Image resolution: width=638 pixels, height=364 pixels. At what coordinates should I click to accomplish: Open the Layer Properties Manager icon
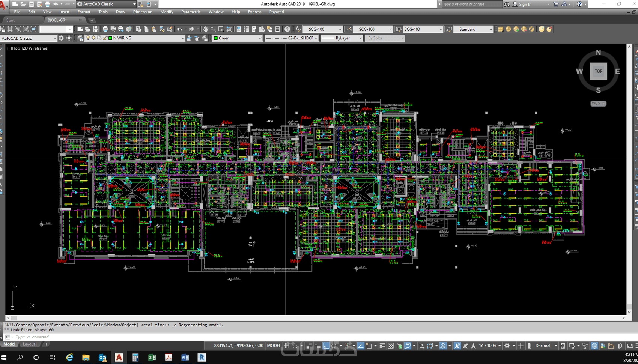tap(80, 38)
